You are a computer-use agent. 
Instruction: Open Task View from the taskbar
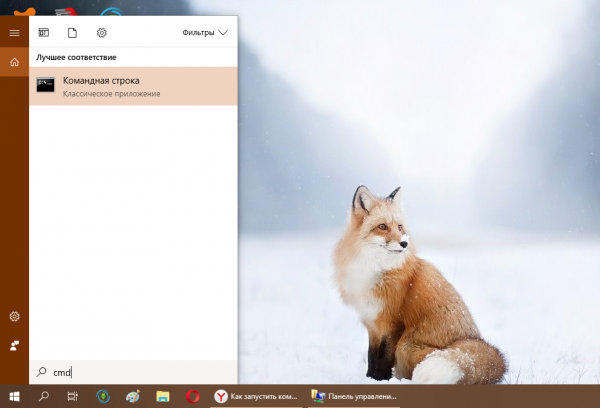[72, 396]
